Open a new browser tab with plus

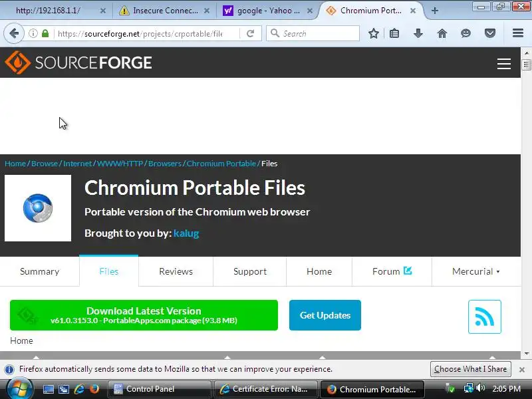(435, 11)
